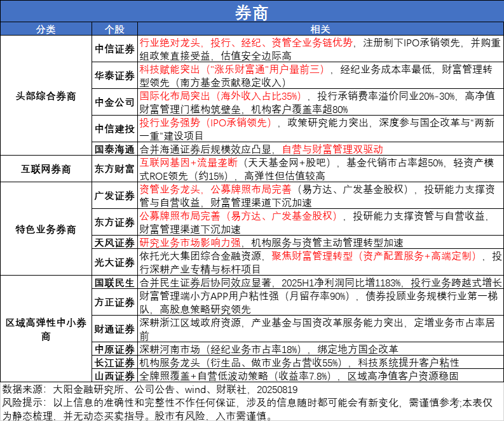Click the 山西证券 stock name

114,377
